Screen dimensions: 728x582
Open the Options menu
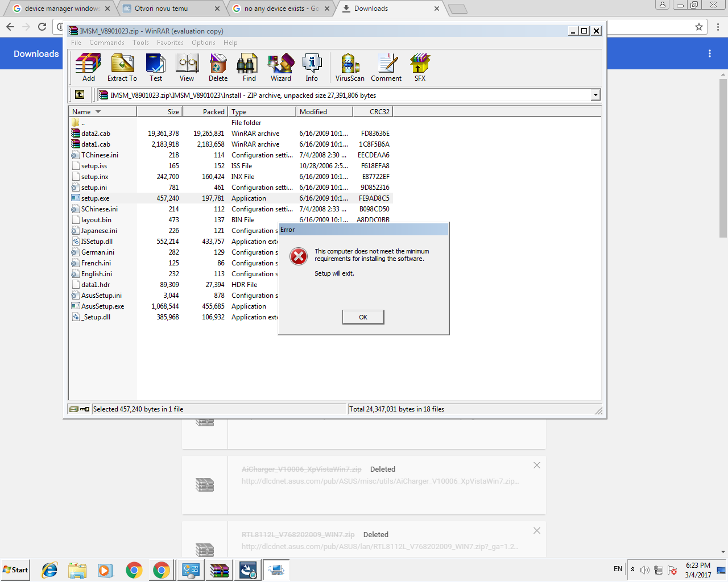(204, 43)
